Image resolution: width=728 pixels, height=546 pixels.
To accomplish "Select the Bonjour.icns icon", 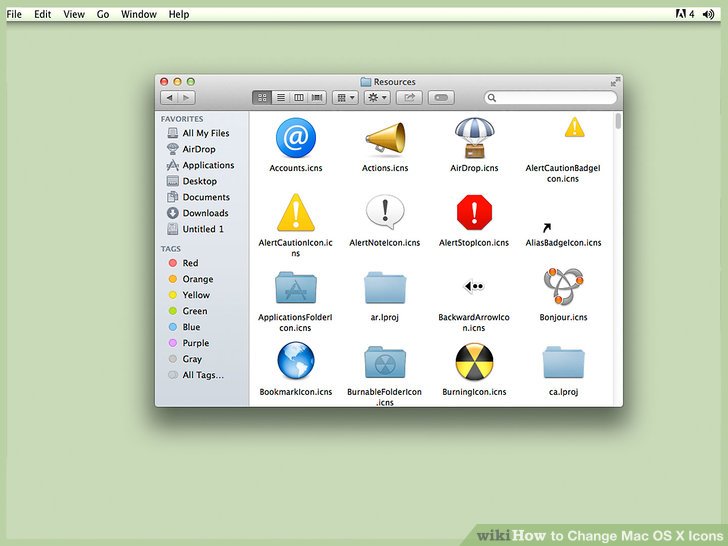I will pos(563,286).
